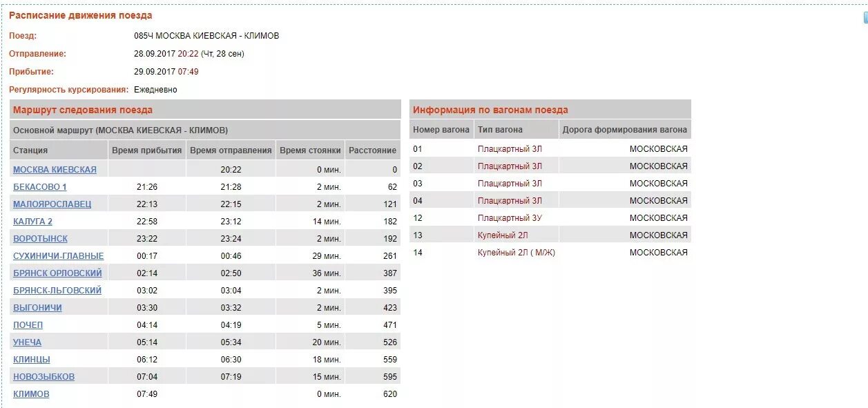The width and height of the screenshot is (868, 408).
Task: Click the Расстояние column header
Action: tap(372, 150)
